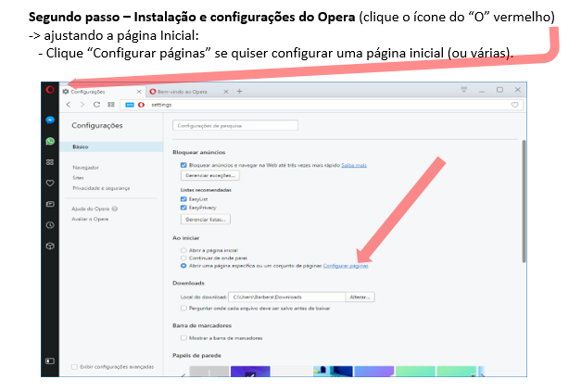Open new tab with plus button
Screen dimensions: 581x392
pyautogui.click(x=239, y=91)
